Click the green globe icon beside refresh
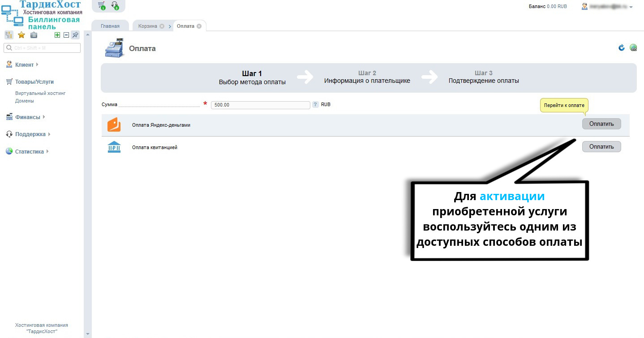 coord(633,47)
